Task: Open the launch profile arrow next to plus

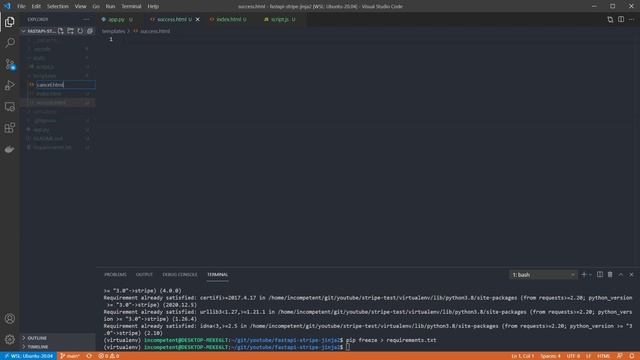Action: pos(590,275)
